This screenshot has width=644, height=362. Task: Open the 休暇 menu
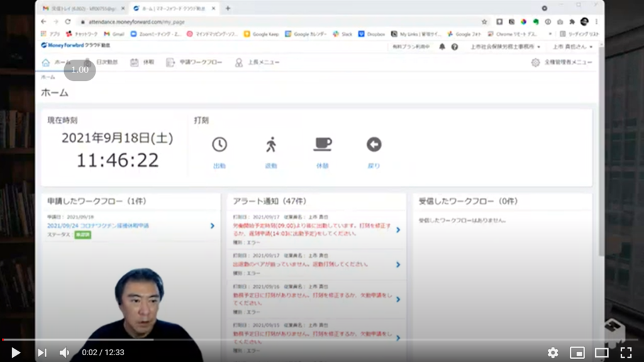[142, 62]
